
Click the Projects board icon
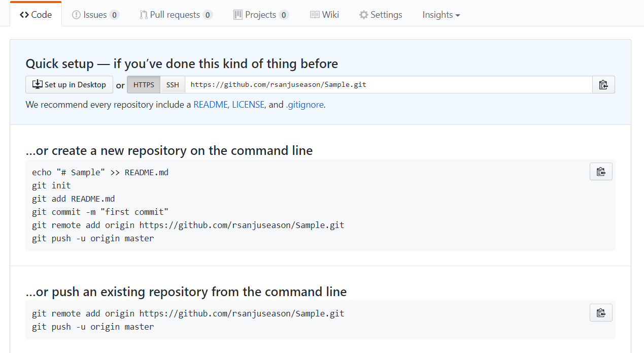(238, 15)
